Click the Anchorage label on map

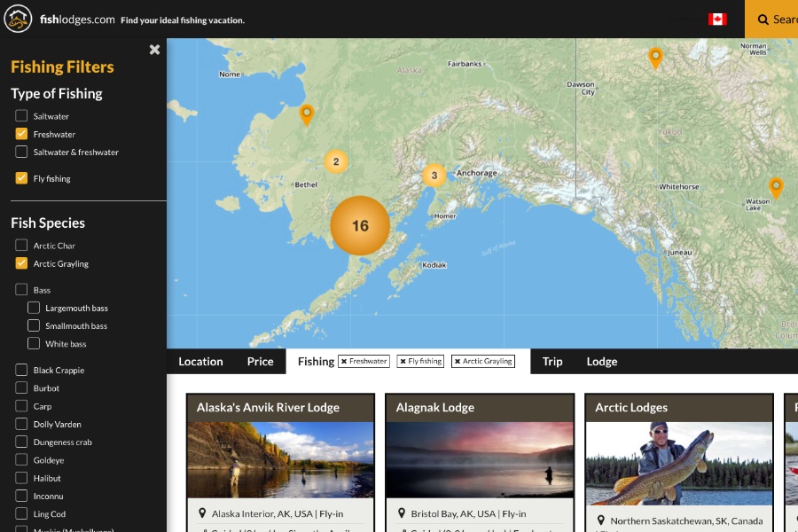pos(476,173)
